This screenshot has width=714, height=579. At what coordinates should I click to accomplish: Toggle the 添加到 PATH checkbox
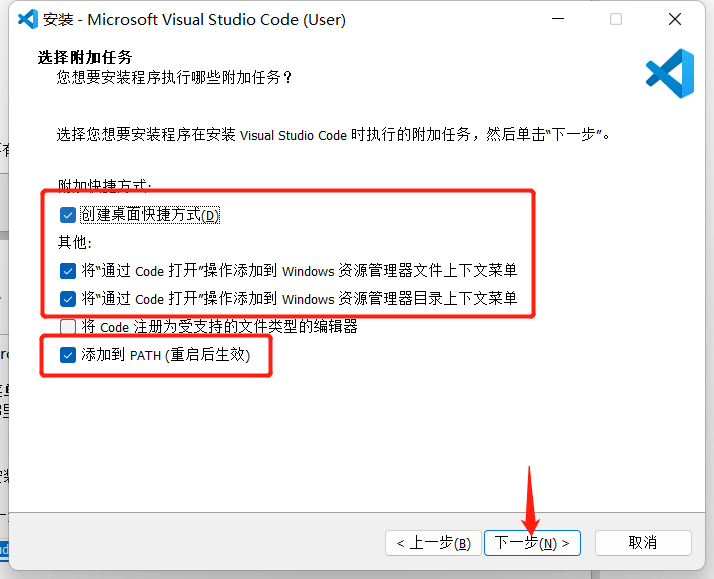(68, 355)
